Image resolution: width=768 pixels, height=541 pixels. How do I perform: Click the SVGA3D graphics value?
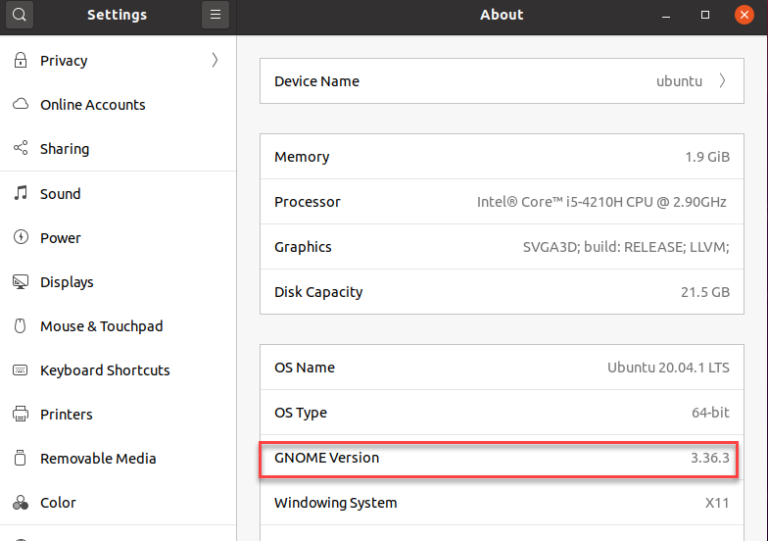(626, 247)
